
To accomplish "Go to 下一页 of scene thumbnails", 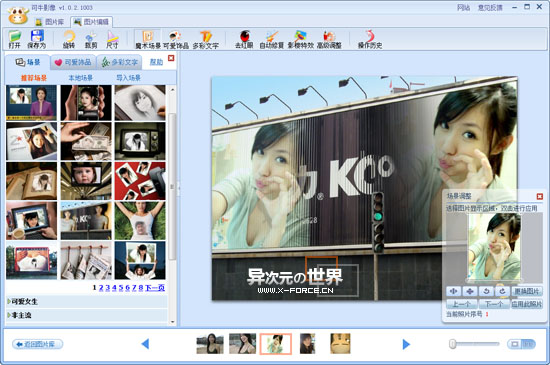I will [155, 288].
